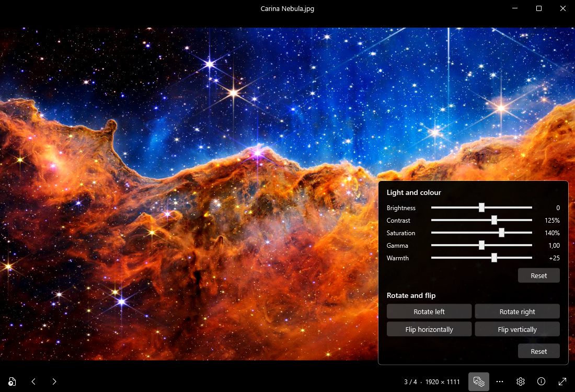Click the Warmth label
Viewport: 575px width, 392px height.
coord(397,258)
